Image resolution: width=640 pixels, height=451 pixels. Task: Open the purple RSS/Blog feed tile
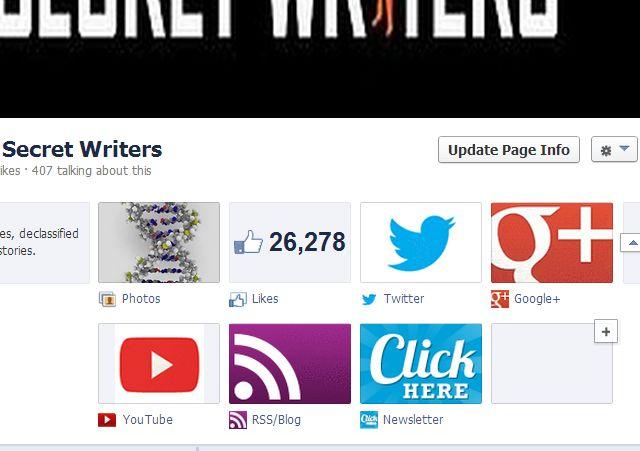point(290,364)
